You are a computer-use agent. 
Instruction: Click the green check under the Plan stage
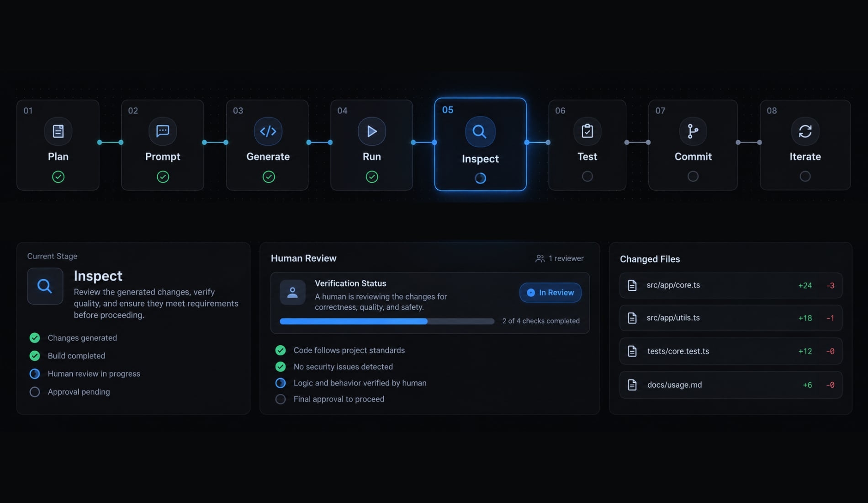[58, 177]
